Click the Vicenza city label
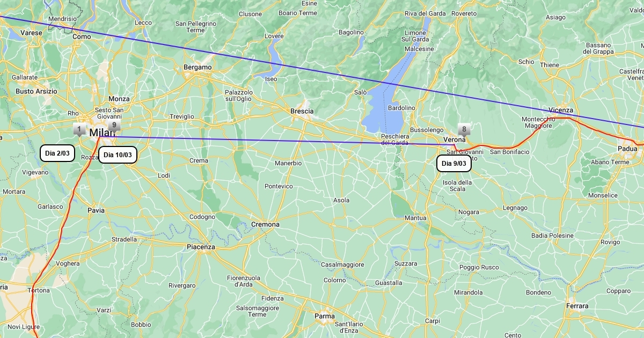Screen dimensions: 644x338 point(561,110)
